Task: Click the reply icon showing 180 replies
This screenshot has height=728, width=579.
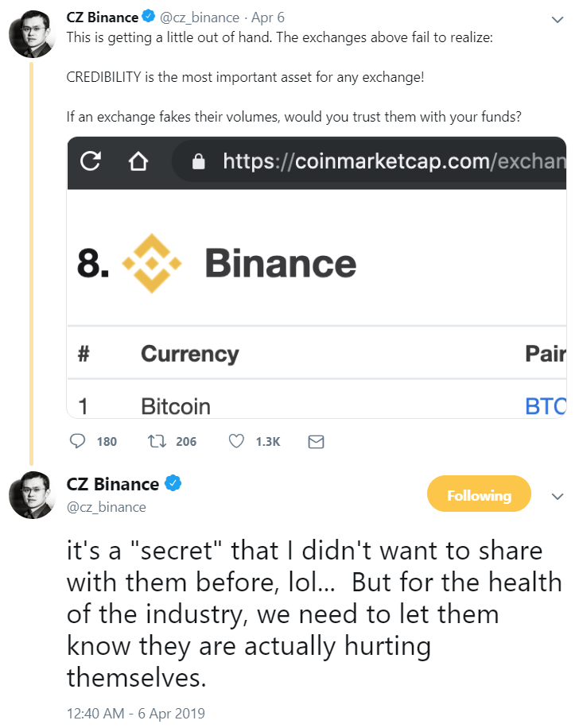Action: [78, 440]
